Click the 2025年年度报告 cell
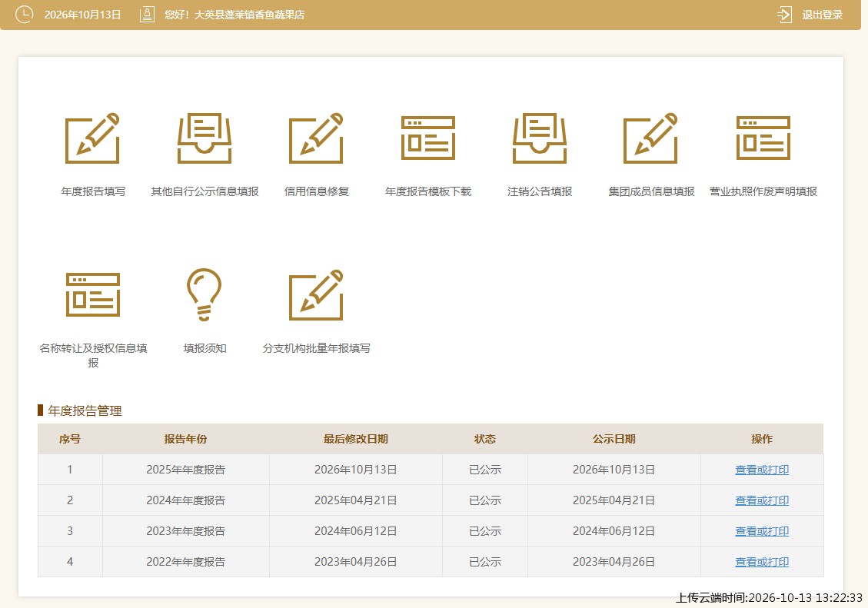 tap(186, 470)
